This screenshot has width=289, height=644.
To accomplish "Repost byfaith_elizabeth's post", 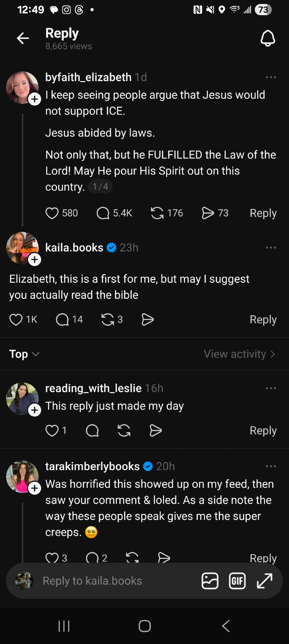I will (157, 213).
